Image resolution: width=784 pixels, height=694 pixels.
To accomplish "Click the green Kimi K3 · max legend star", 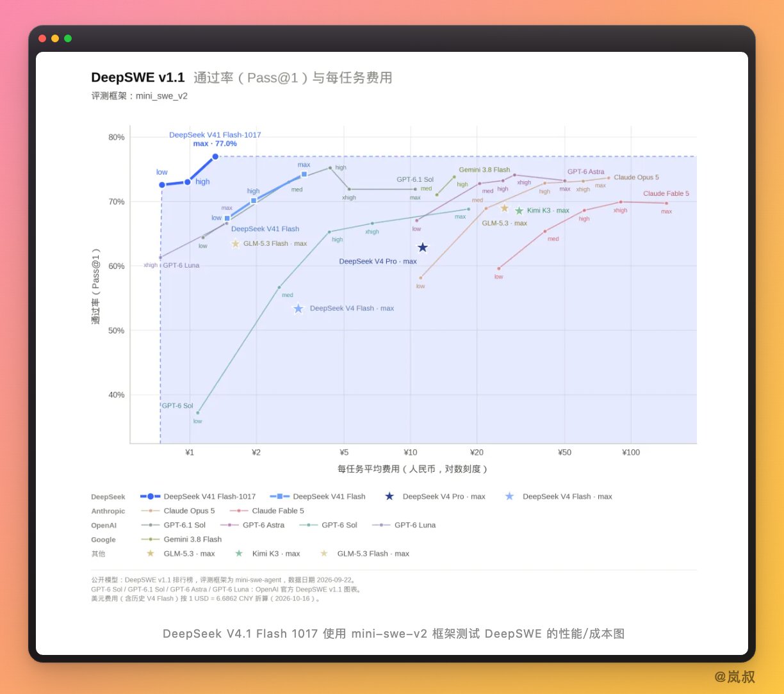I will pyautogui.click(x=239, y=553).
